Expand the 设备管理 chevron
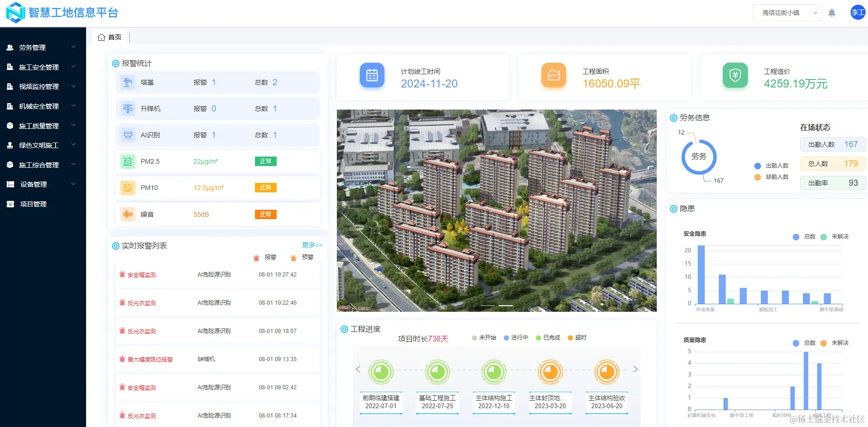868x427 pixels. 73,184
